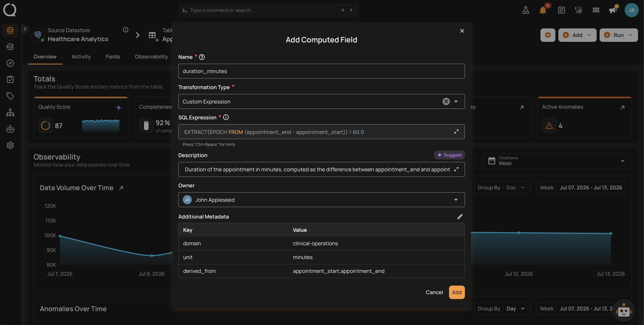Image resolution: width=644 pixels, height=325 pixels.
Task: Open the apps grid icon
Action: coord(596,10)
